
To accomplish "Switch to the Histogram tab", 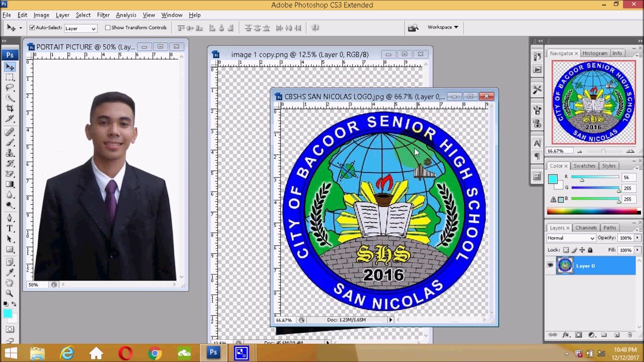I will click(x=595, y=53).
